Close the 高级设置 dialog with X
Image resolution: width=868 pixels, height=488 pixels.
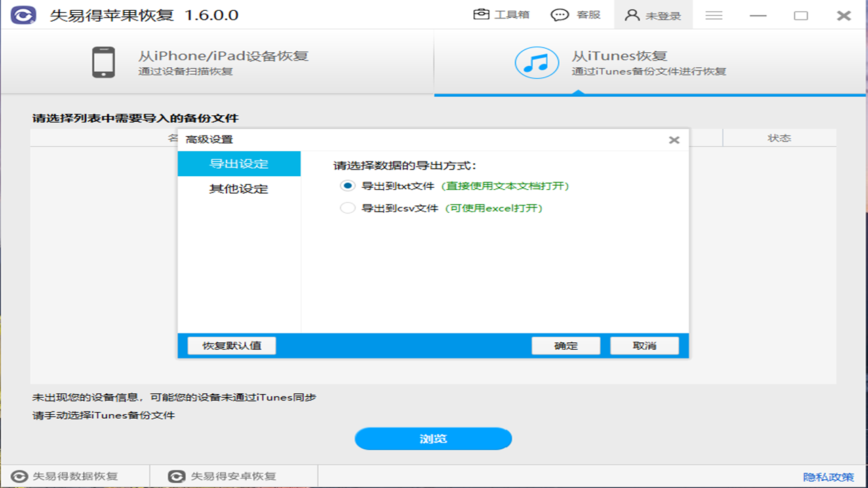point(673,140)
